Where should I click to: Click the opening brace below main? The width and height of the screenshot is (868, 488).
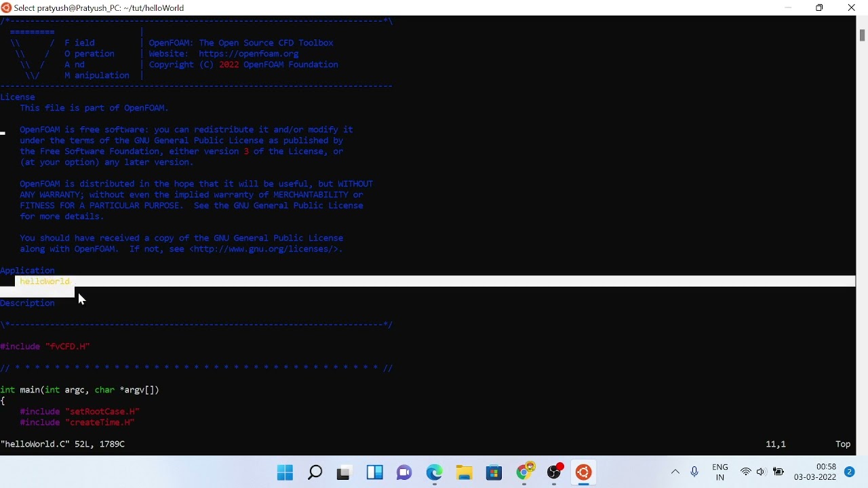click(x=3, y=401)
